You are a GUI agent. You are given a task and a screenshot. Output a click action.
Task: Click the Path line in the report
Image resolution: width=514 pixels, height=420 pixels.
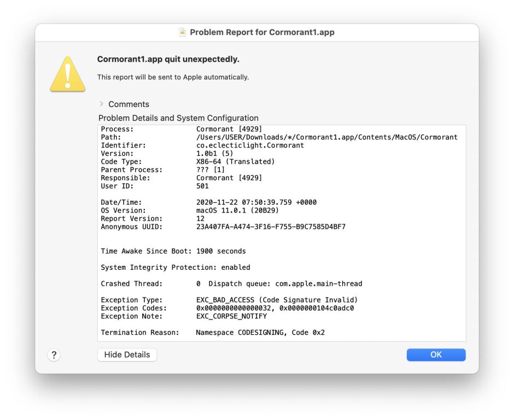(x=326, y=137)
